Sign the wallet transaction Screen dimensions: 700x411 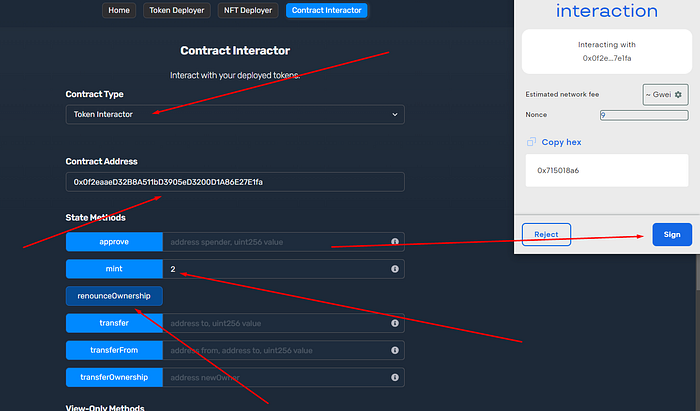pos(672,235)
